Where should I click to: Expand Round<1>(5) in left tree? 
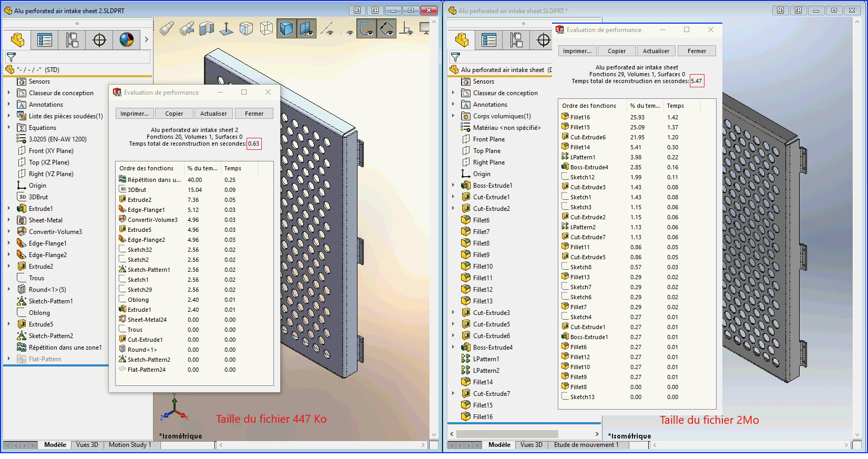pyautogui.click(x=9, y=290)
